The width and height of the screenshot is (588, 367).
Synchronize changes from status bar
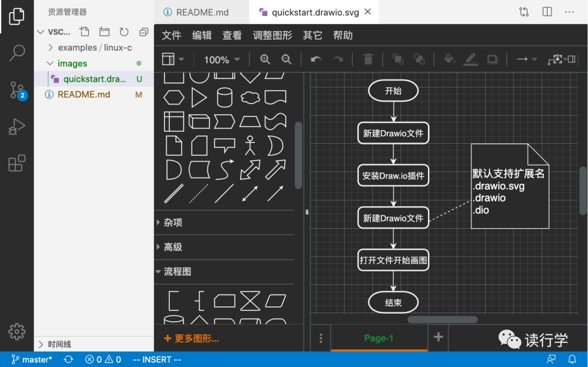68,359
